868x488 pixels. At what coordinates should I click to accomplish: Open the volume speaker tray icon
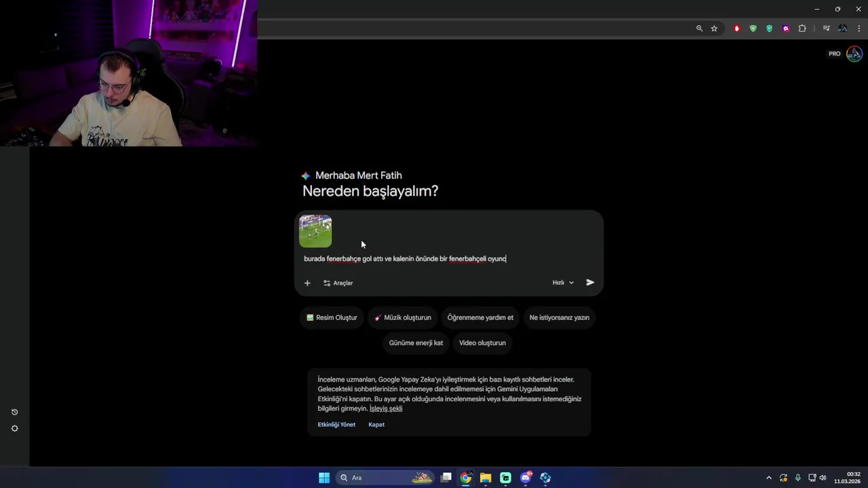823,478
